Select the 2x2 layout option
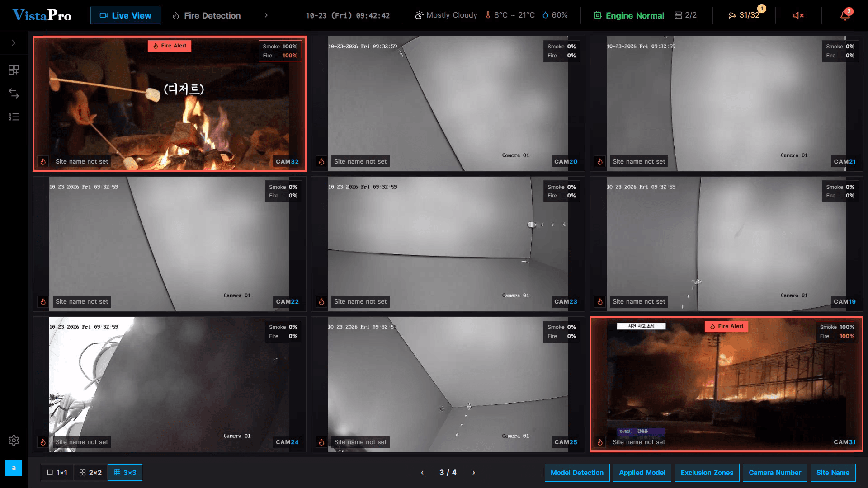The width and height of the screenshot is (868, 488). tap(90, 473)
